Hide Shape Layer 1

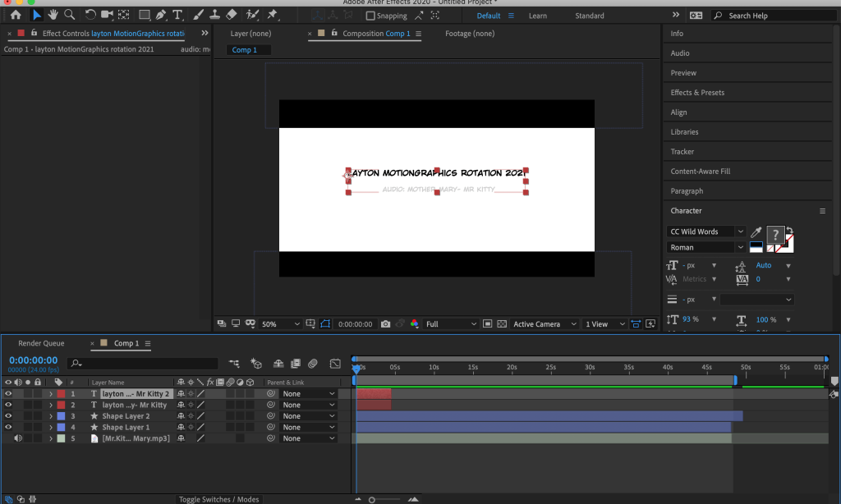coord(8,428)
